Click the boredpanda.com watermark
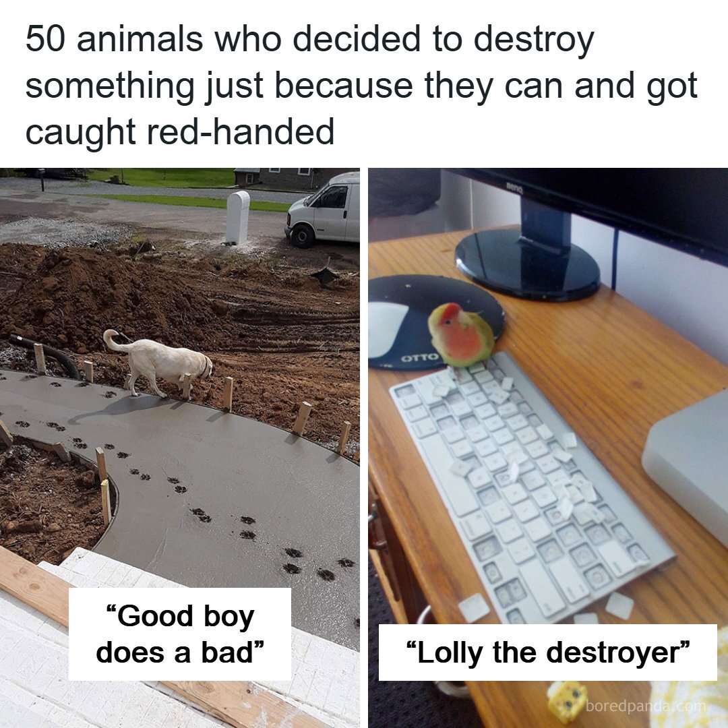 point(645,706)
